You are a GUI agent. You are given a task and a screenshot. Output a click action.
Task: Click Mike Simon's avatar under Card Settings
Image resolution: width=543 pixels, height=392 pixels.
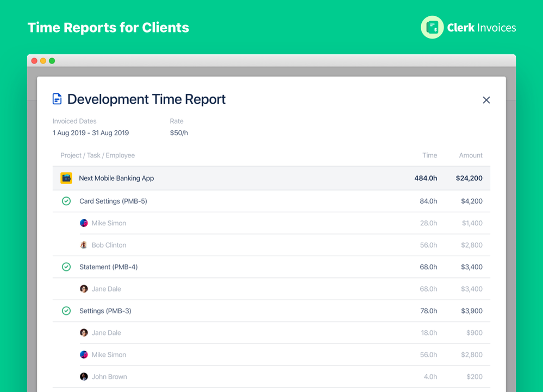(84, 223)
